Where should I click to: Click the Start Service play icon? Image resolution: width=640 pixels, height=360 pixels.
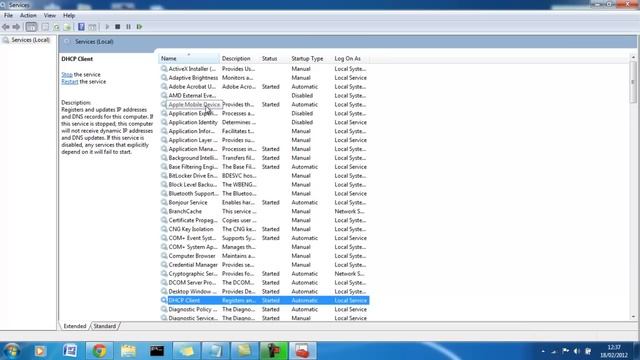point(107,27)
